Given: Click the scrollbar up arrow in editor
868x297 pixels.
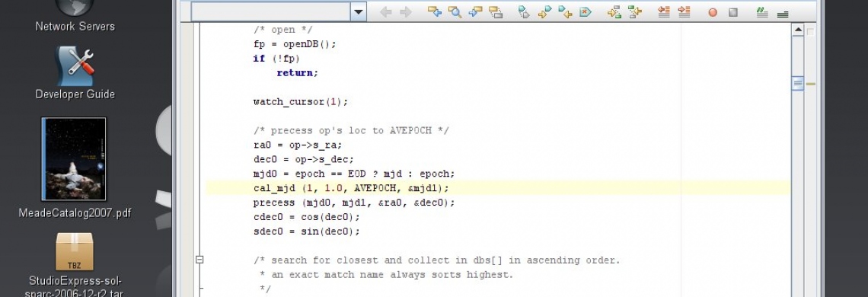Looking at the screenshot, I should [798, 30].
